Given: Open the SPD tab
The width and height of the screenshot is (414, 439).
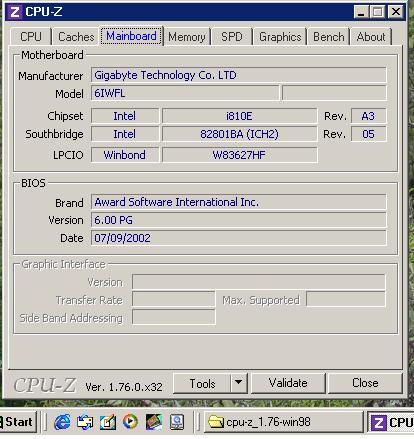Looking at the screenshot, I should pyautogui.click(x=232, y=37).
